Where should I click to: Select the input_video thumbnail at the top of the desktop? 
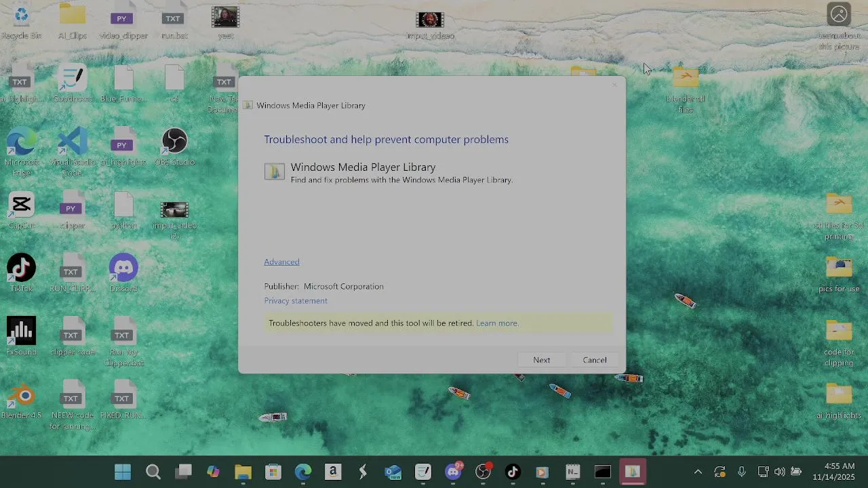coord(430,25)
